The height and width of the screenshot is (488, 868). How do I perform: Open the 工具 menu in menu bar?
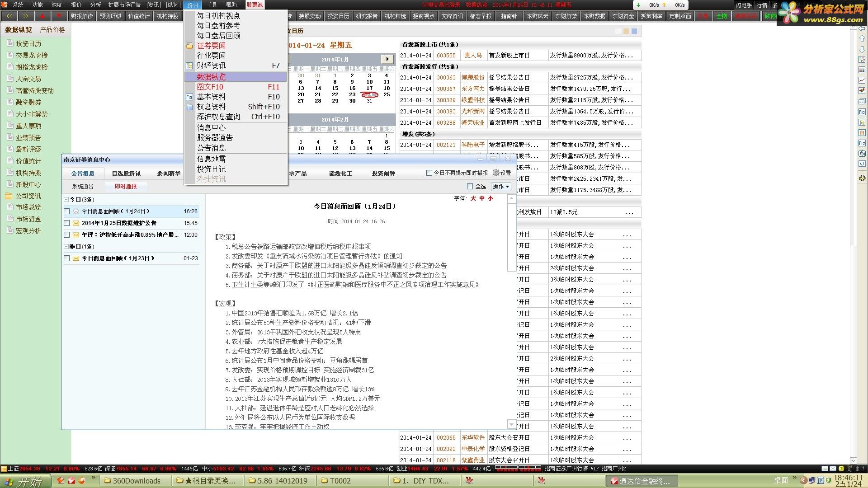[212, 5]
